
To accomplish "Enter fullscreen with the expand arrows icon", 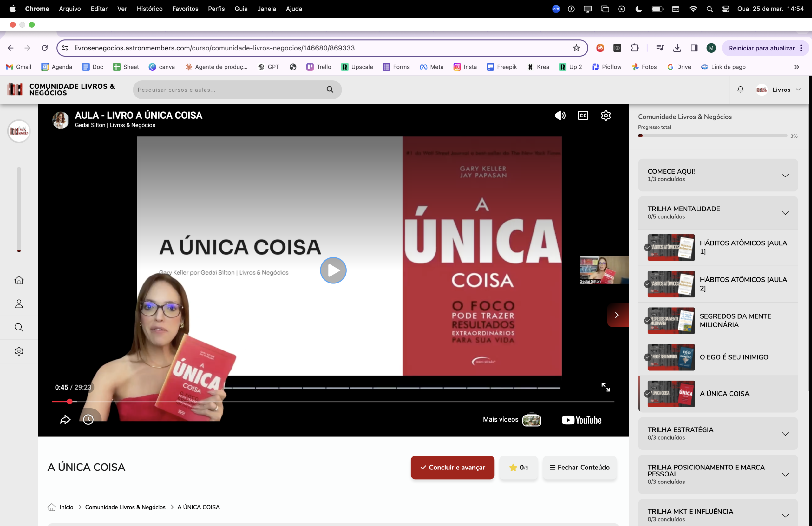I will [x=606, y=387].
